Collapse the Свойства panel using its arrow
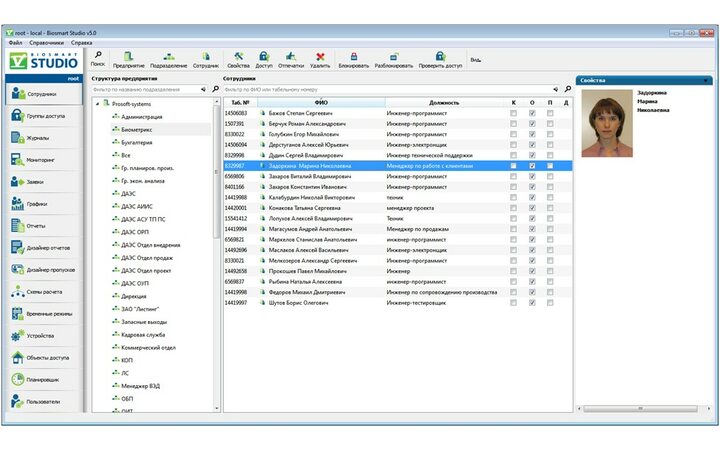The height and width of the screenshot is (450, 720). [705, 80]
